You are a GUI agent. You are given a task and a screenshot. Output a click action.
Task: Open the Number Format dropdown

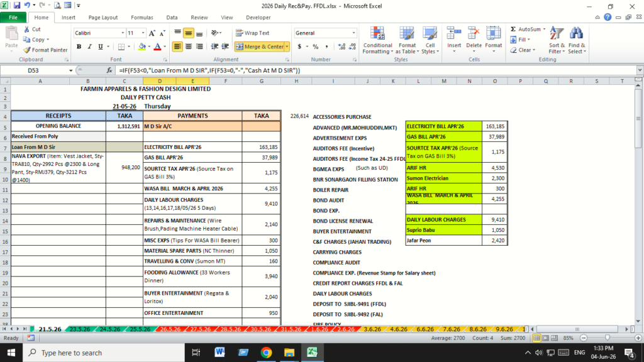tap(353, 33)
